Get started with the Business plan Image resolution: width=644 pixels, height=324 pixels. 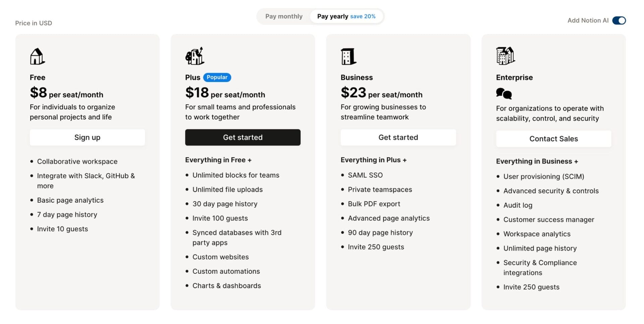tap(398, 137)
